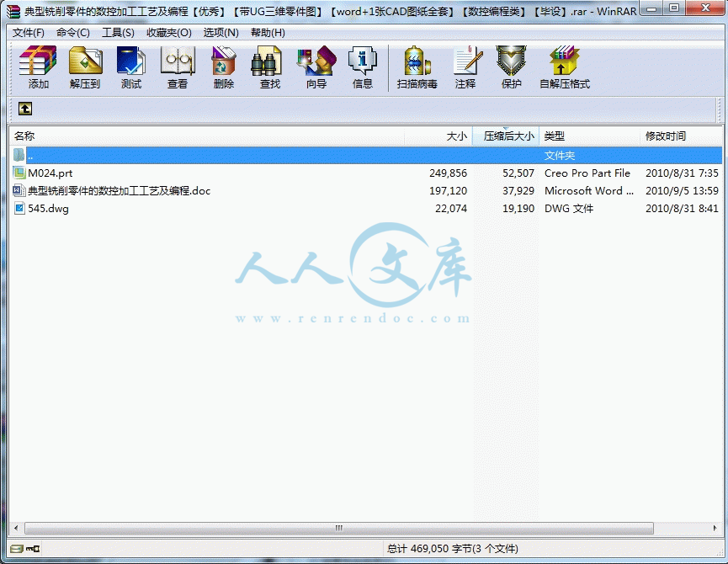Image resolution: width=728 pixels, height=564 pixels.
Task: Click the Word document file icon
Action: pos(19,190)
